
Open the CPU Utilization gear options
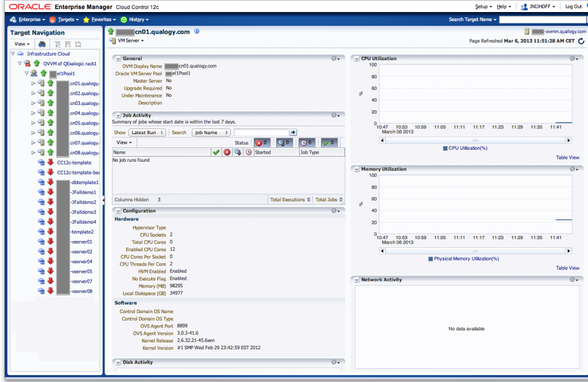pyautogui.click(x=574, y=59)
